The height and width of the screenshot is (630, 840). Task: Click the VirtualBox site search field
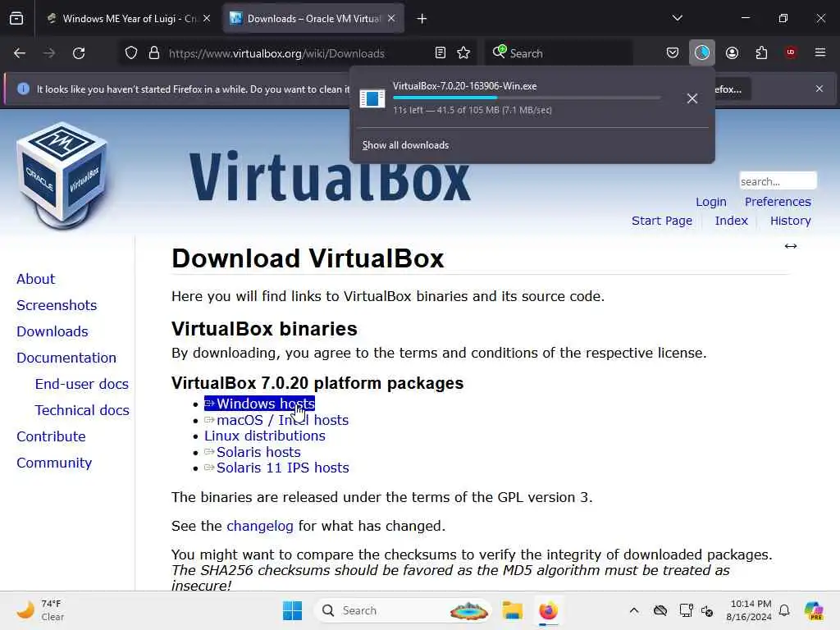[x=778, y=181]
